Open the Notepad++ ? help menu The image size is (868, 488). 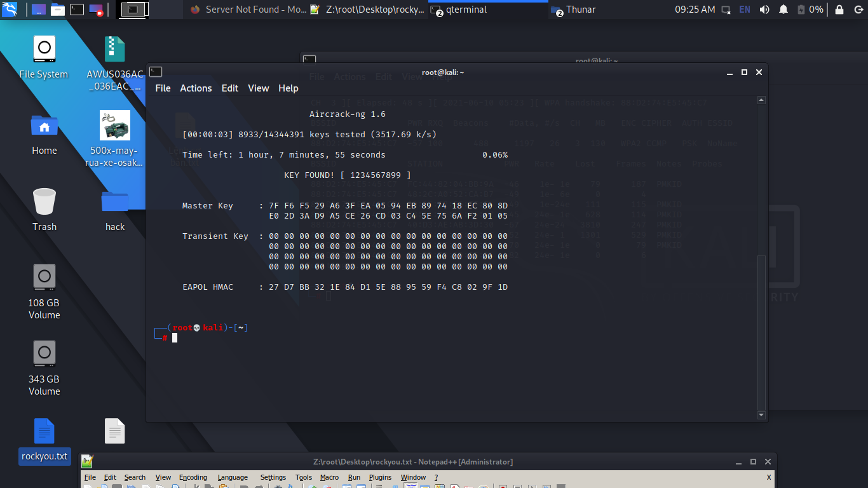[x=436, y=477]
